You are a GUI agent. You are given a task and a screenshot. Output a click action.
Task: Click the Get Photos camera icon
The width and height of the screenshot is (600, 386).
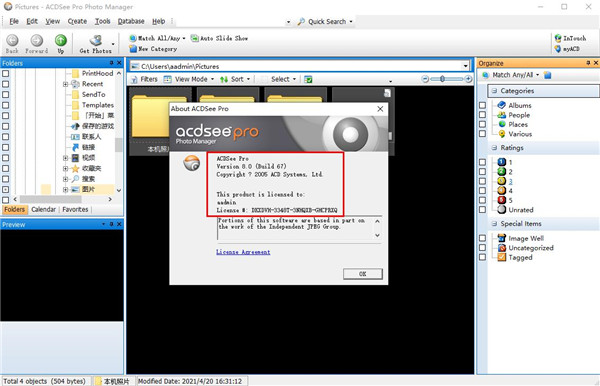[x=96, y=40]
